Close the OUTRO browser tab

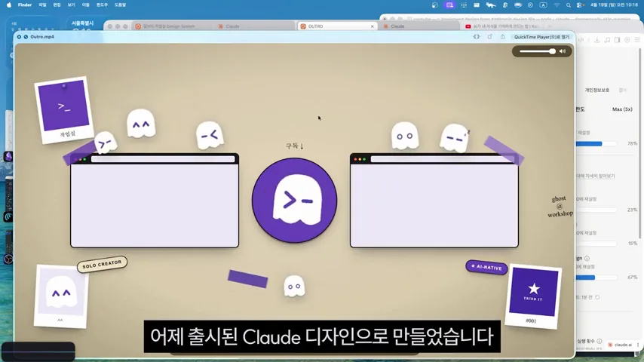point(372,26)
